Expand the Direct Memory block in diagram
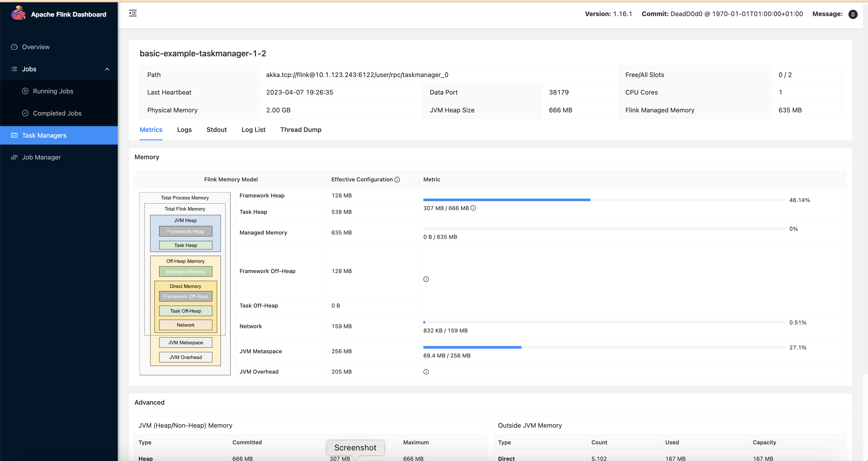 (185, 286)
